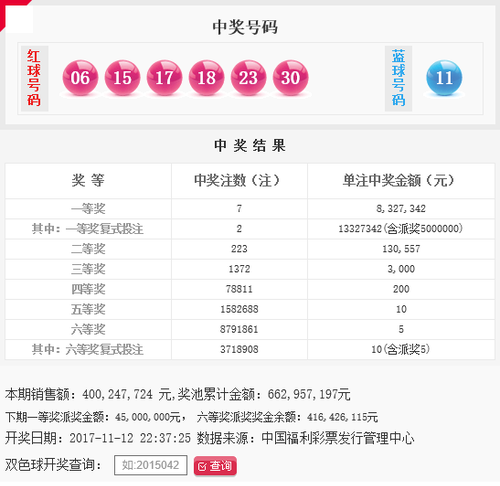
Task: Click fourth prize count 78811
Action: coord(239,289)
